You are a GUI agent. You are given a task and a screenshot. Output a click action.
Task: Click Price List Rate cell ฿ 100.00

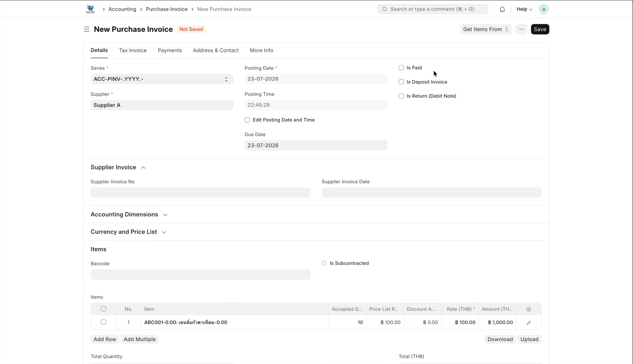[385, 323]
